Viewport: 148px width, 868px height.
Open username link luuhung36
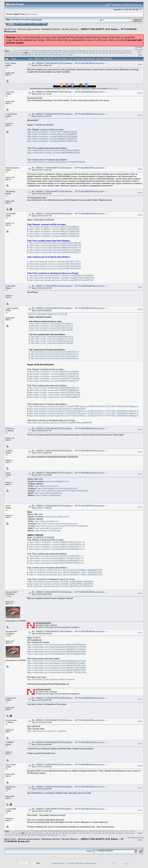tap(10, 286)
